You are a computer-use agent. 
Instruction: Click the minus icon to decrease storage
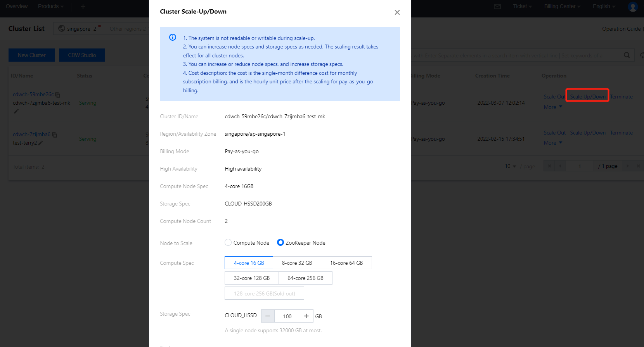268,316
